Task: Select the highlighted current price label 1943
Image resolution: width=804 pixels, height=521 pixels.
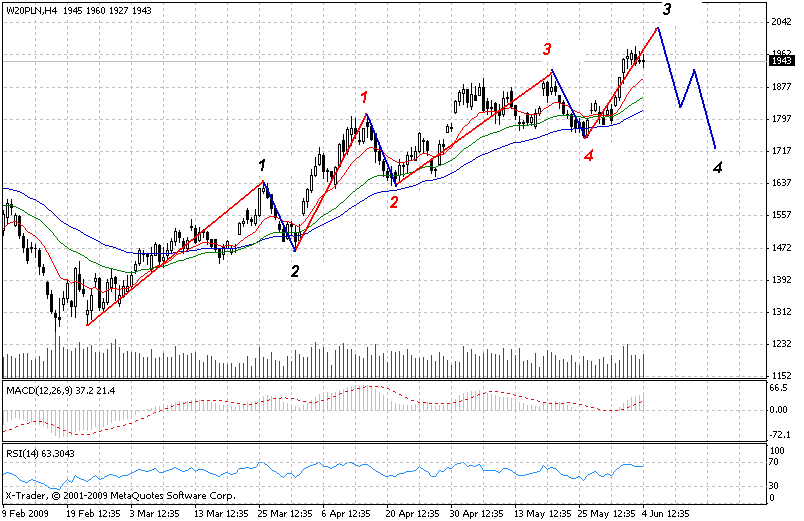Action: pos(782,61)
